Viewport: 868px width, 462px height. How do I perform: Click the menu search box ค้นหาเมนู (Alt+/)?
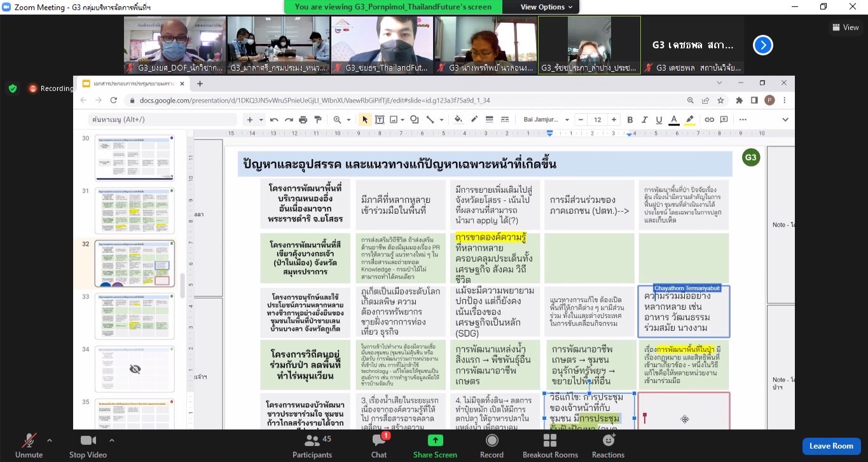click(162, 120)
